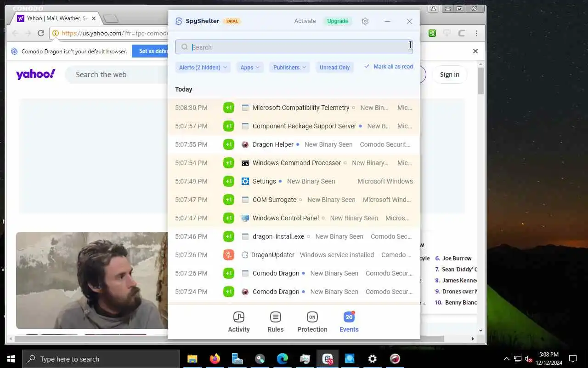This screenshot has width=588, height=368.
Task: Click the DragonUpdater service icon
Action: (245, 255)
